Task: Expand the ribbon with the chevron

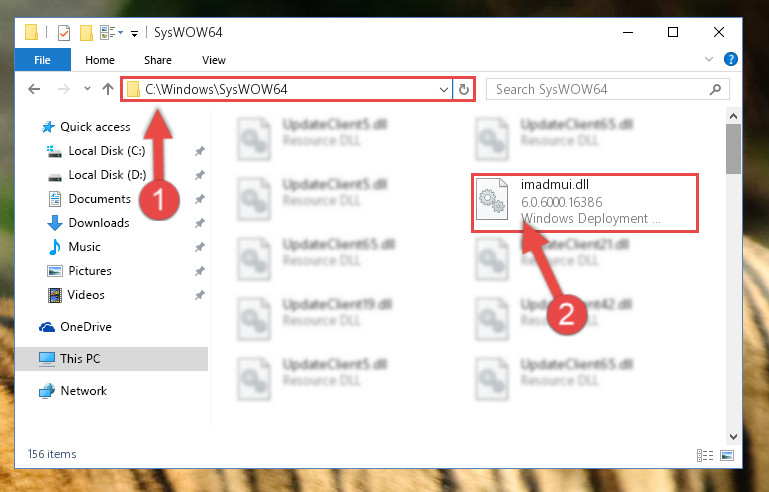Action: [x=708, y=59]
